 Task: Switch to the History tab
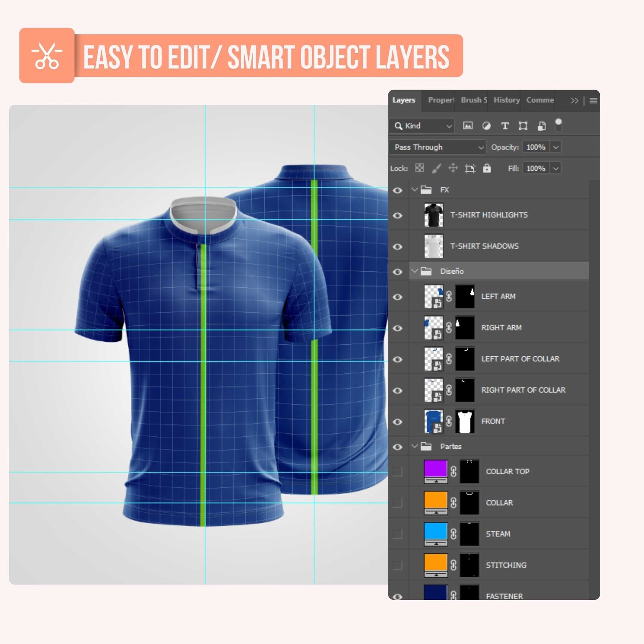point(507,100)
